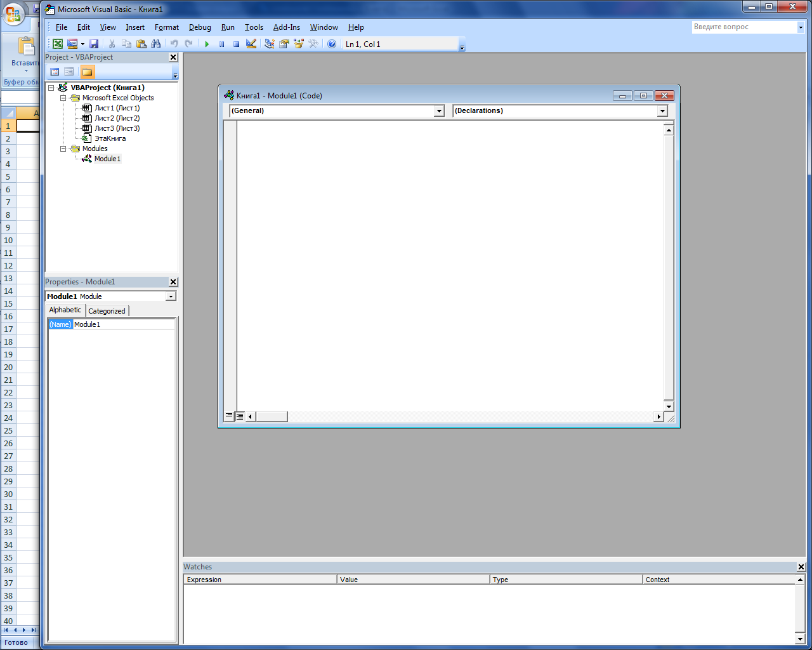Collapse the Modules folder node
This screenshot has width=812, height=650.
63,149
